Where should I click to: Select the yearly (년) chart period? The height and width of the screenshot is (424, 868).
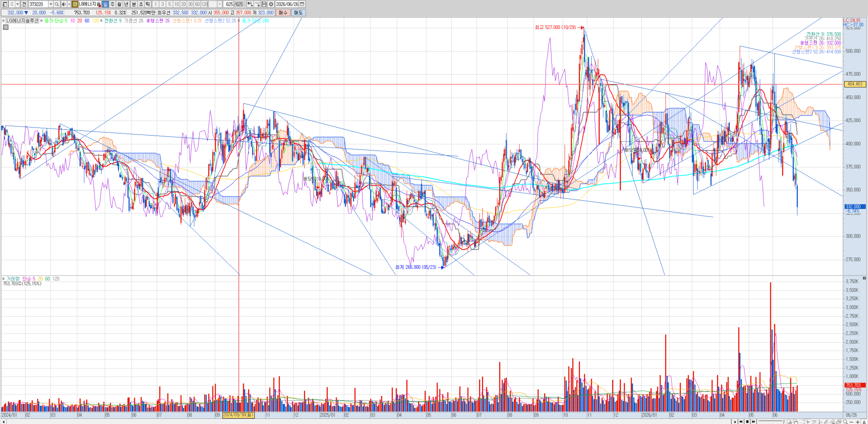(126, 4)
